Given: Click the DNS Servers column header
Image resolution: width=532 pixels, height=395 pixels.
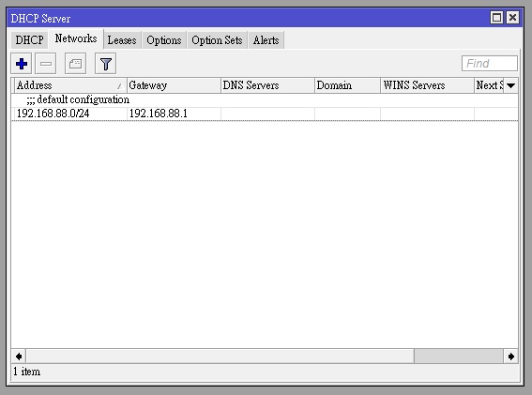Looking at the screenshot, I should [267, 85].
